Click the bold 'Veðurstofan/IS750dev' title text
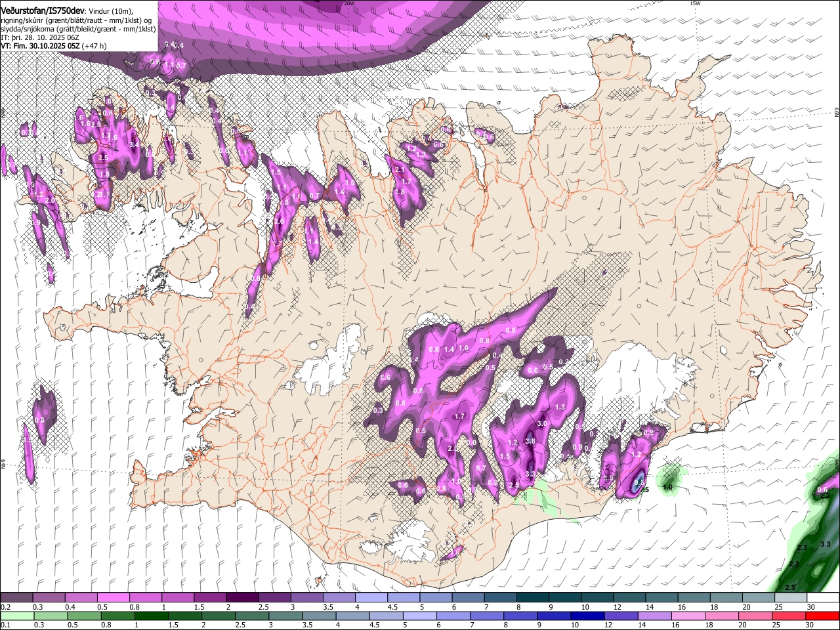This screenshot has width=840, height=630. click(x=43, y=10)
